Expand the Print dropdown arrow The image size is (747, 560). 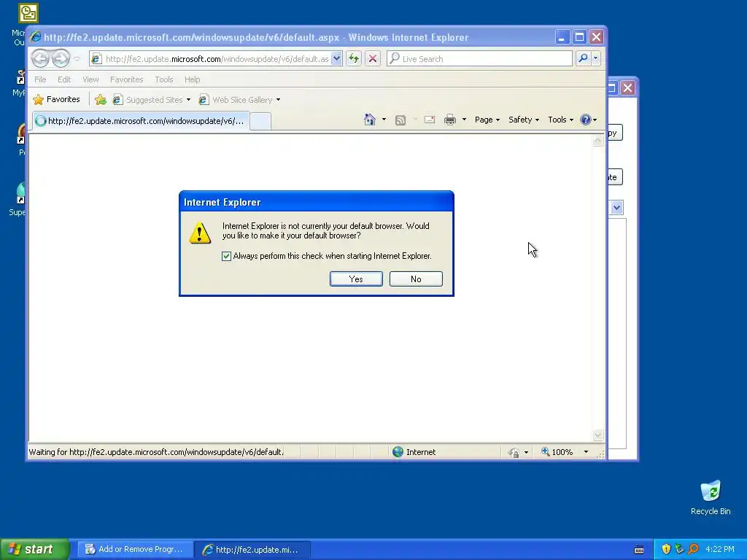tap(464, 120)
